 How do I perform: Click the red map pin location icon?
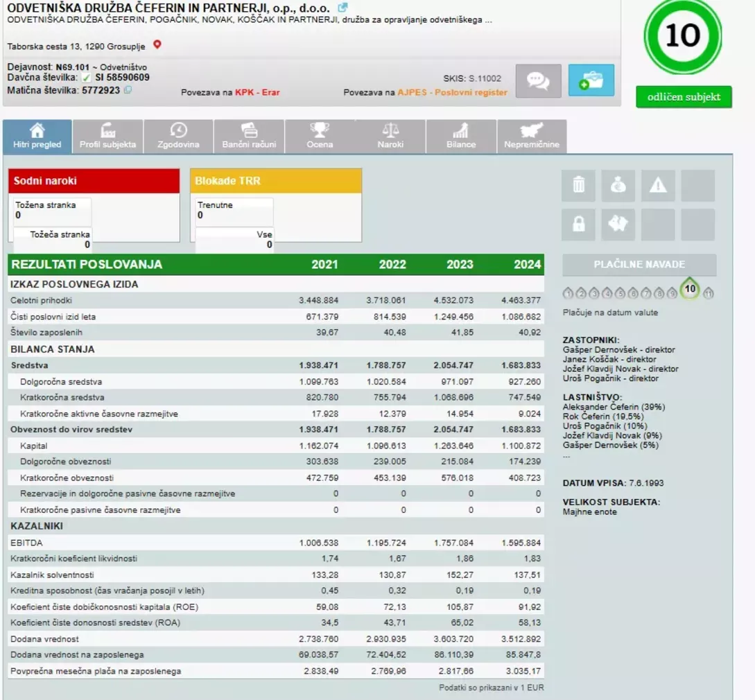coord(157,45)
